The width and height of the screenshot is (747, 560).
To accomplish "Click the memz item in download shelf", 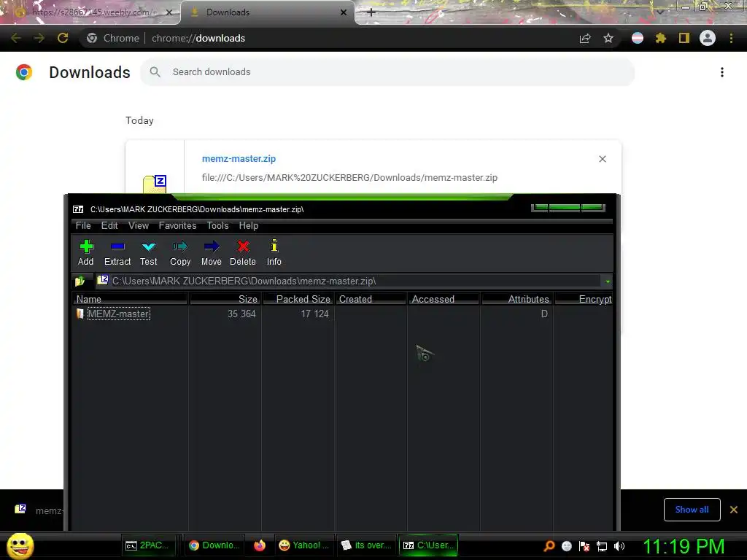I will pos(39,510).
